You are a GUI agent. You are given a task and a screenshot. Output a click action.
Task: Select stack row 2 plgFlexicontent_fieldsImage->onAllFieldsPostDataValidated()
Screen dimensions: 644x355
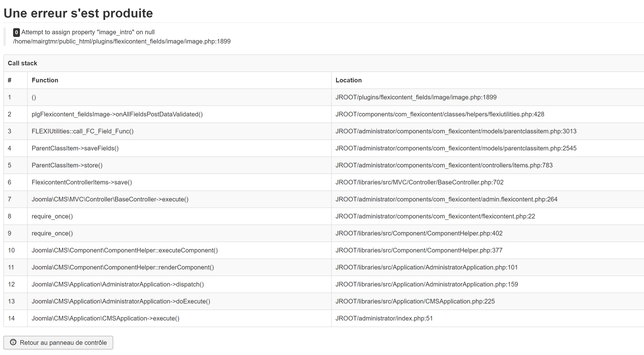pos(118,114)
